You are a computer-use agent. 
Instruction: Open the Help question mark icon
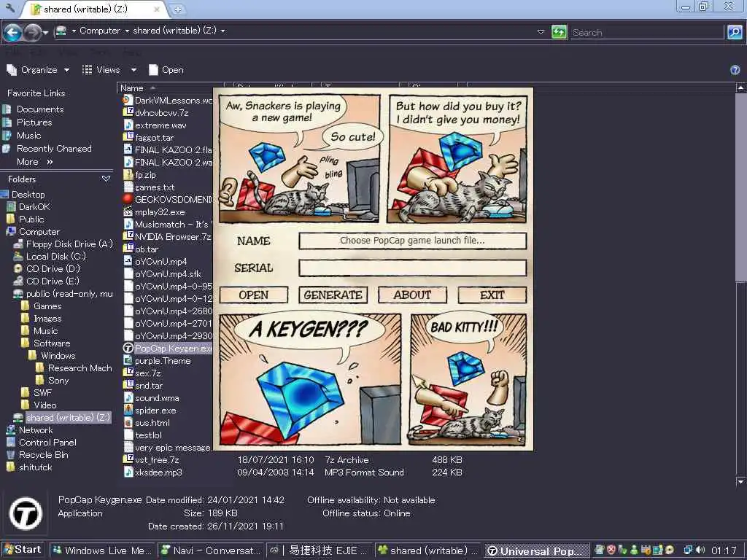coord(735,70)
